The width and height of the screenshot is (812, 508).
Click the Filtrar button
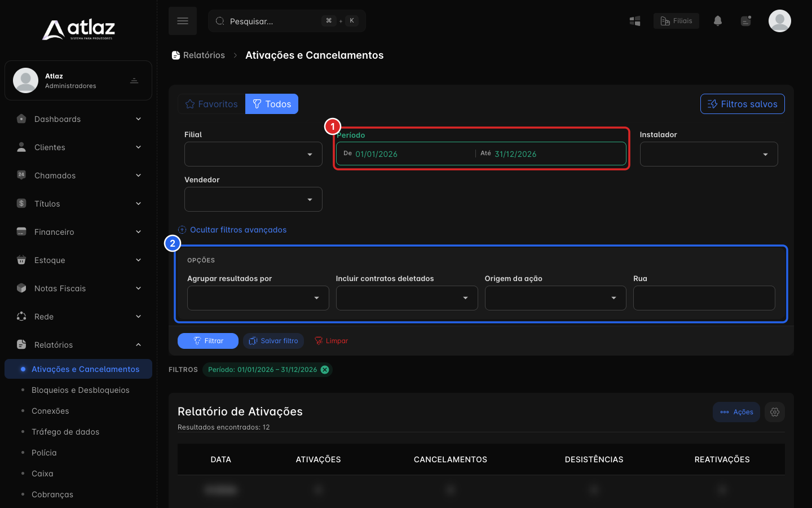click(208, 341)
